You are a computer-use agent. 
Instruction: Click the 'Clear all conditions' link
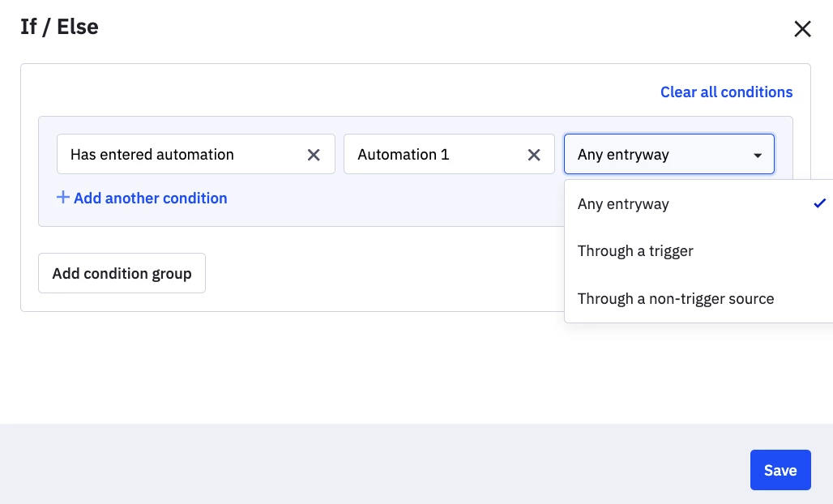click(x=726, y=92)
